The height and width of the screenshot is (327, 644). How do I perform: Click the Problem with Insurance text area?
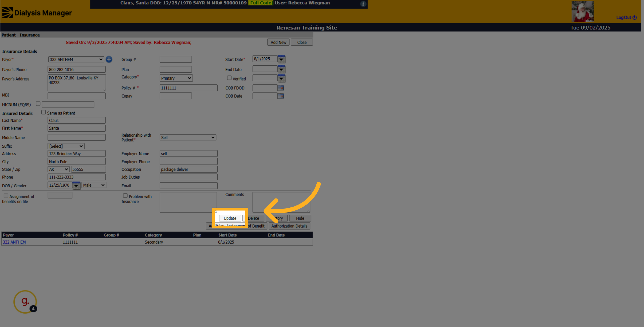(188, 202)
